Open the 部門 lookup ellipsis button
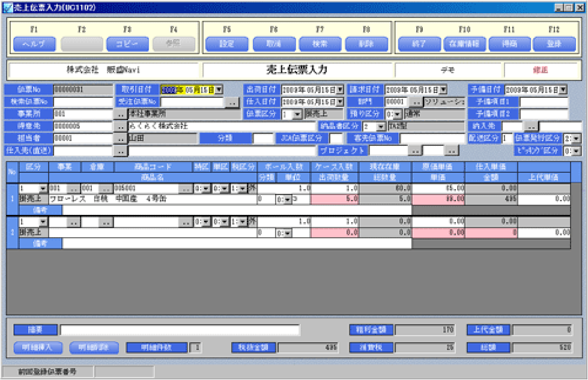Viewport: 588px width, 380px height. click(416, 102)
